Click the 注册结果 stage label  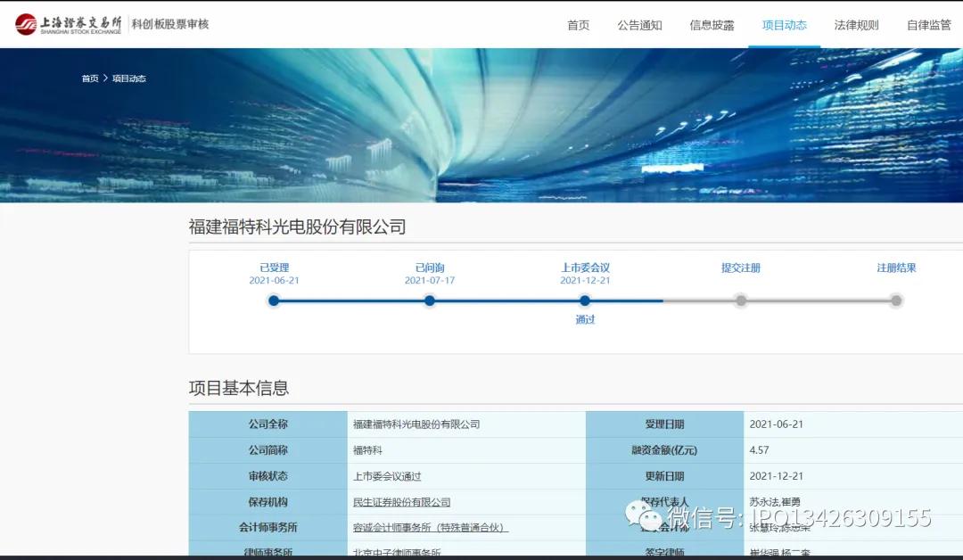896,268
